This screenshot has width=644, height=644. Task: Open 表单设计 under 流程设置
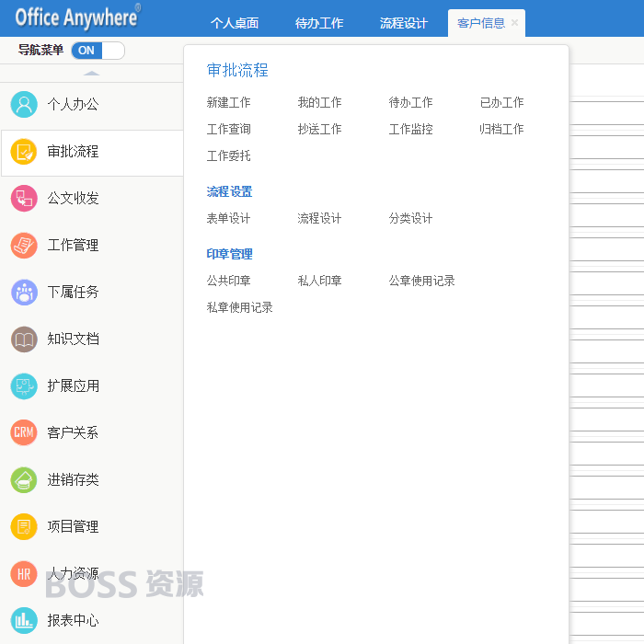(229, 218)
